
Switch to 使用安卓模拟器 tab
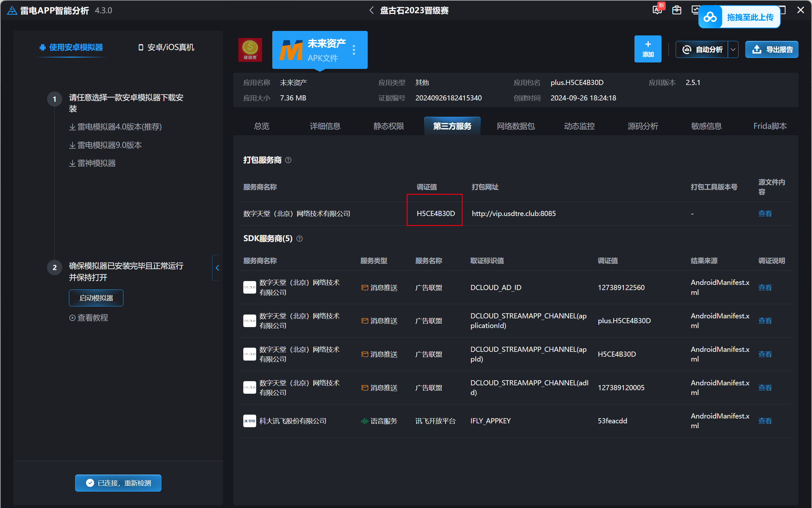tap(71, 47)
